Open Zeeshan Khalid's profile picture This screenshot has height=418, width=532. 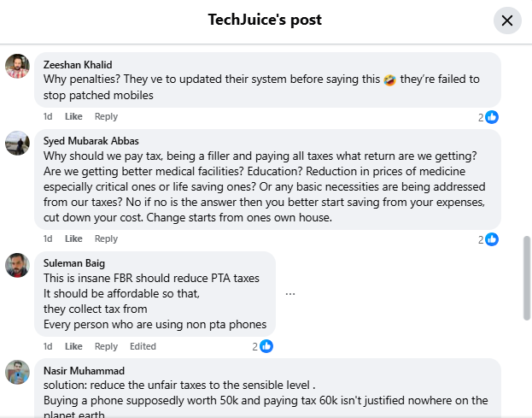tap(17, 66)
